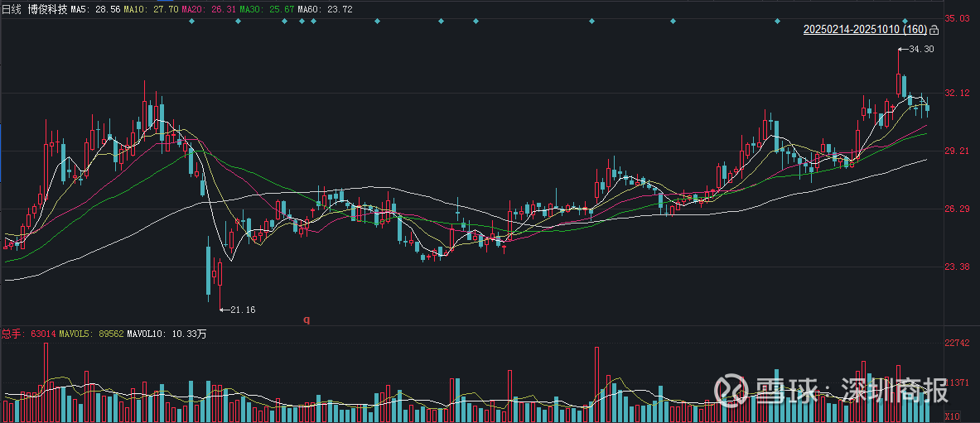Screen dimensions: 980x423
Task: Click the first diamond event marker on the top row
Action: tap(191, 21)
